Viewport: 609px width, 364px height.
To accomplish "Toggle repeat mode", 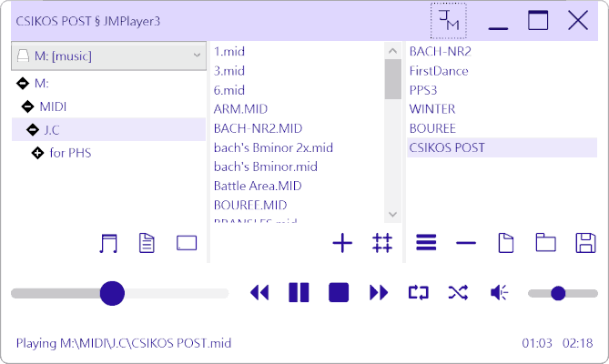I will click(x=419, y=293).
